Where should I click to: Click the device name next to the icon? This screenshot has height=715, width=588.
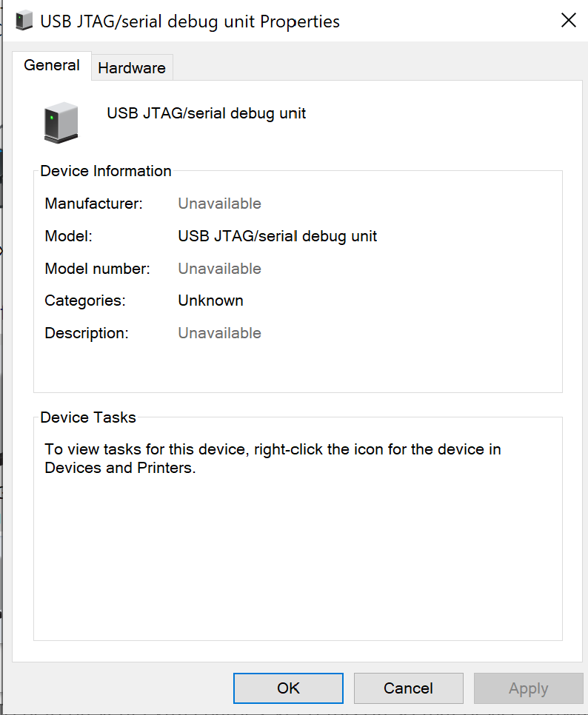pos(207,113)
